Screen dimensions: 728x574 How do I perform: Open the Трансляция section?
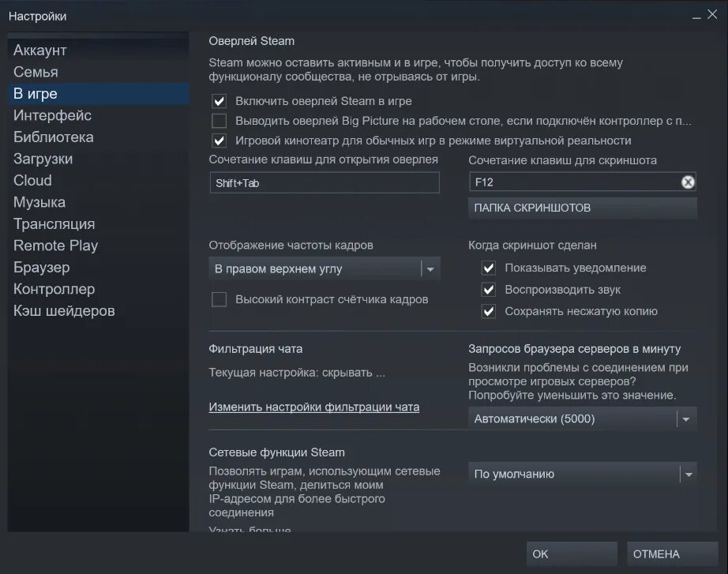(x=98, y=224)
